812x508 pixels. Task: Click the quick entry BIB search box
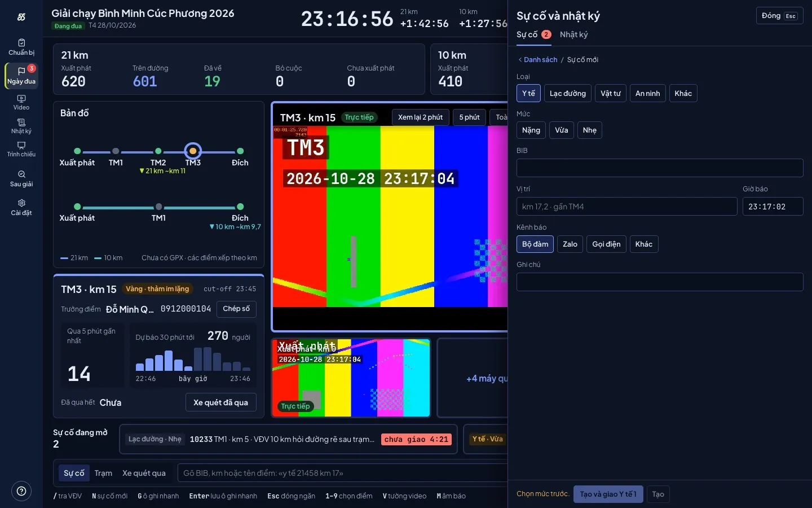pyautogui.click(x=343, y=473)
